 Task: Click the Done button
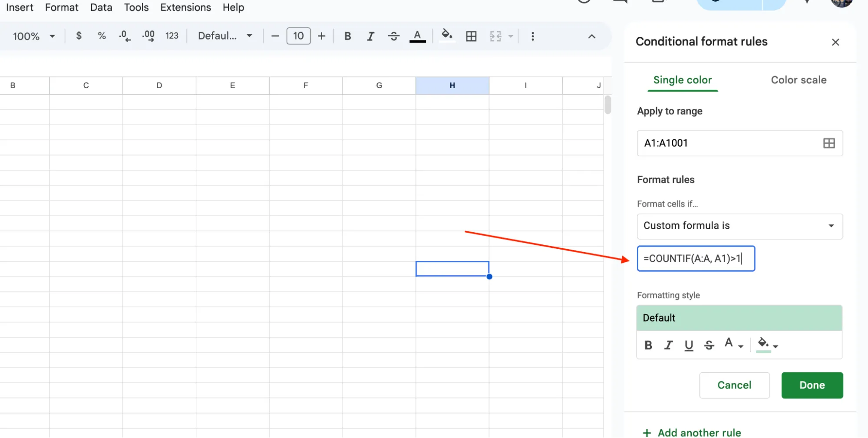[x=811, y=385]
